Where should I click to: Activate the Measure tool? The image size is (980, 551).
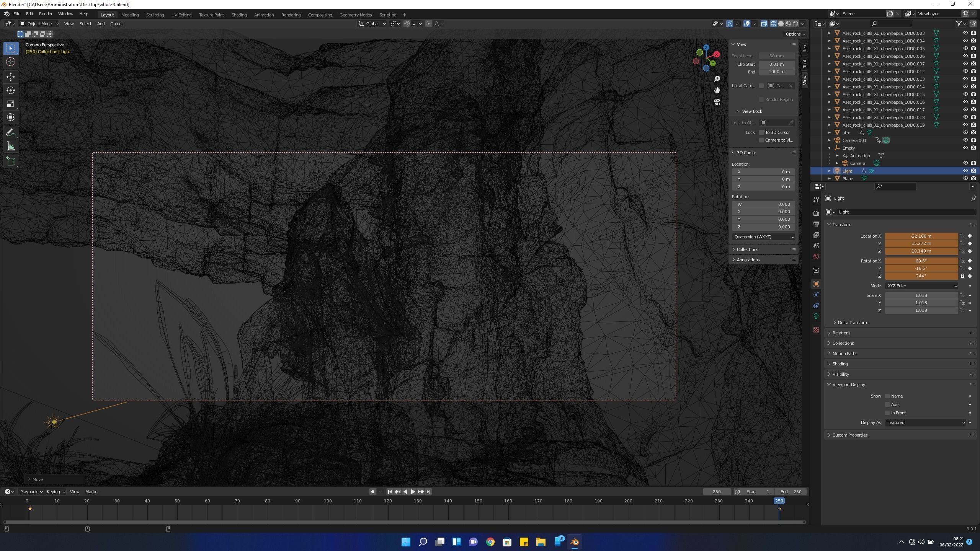(11, 147)
